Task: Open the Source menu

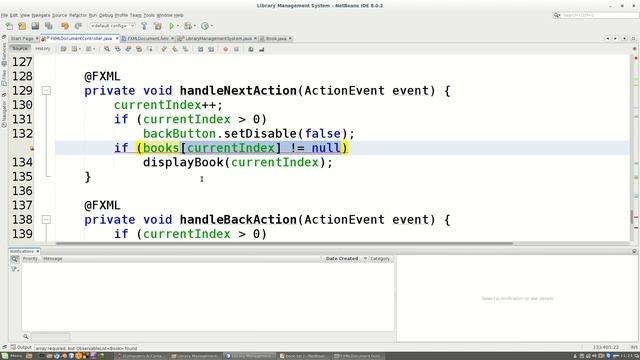Action: pos(59,15)
